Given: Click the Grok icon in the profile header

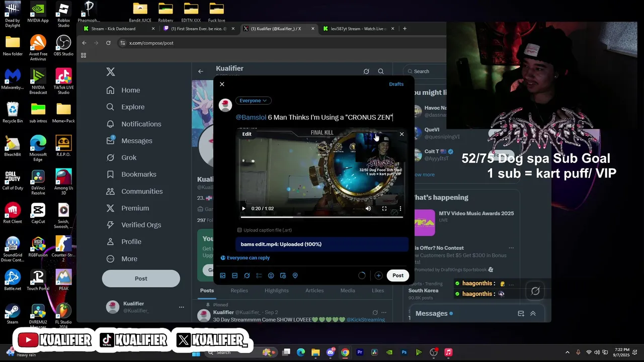Looking at the screenshot, I should tap(366, 71).
